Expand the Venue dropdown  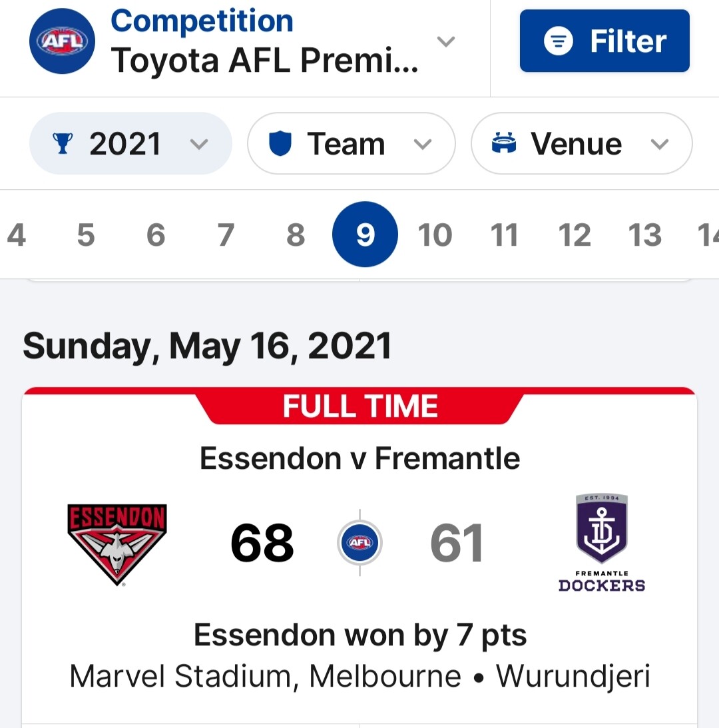tap(581, 144)
